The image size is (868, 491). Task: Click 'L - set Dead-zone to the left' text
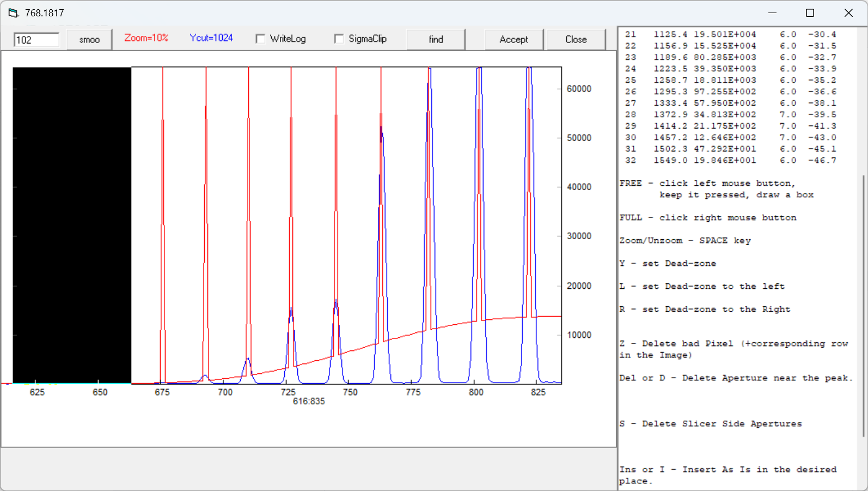(x=702, y=286)
